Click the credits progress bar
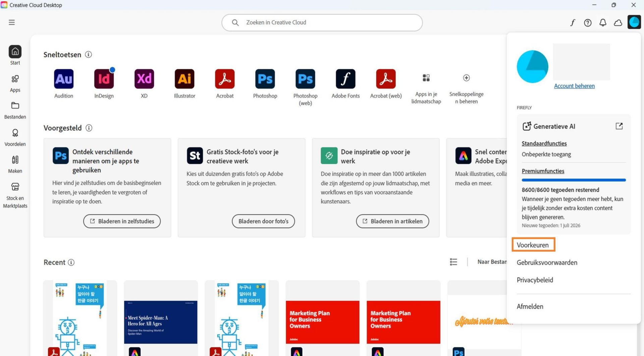Image resolution: width=644 pixels, height=356 pixels. click(574, 180)
